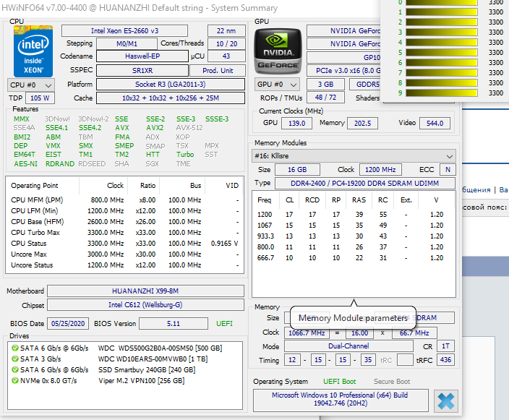This screenshot has width=509, height=420.
Task: Click the ECC value N field
Action: 448,170
